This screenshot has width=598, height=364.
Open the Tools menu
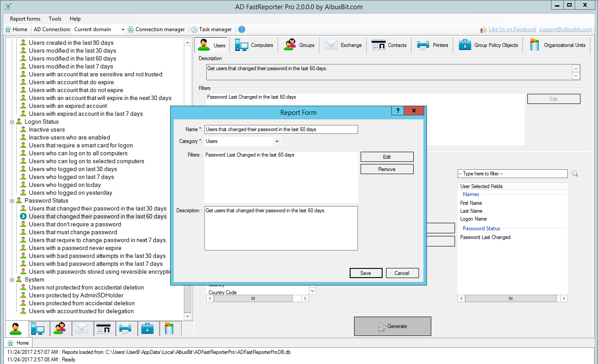(55, 19)
